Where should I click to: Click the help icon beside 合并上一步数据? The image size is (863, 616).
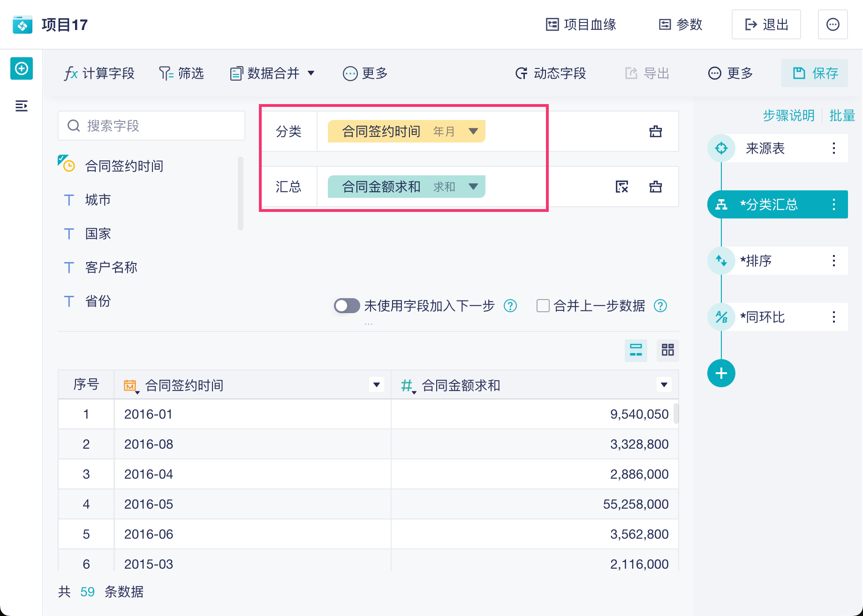660,306
